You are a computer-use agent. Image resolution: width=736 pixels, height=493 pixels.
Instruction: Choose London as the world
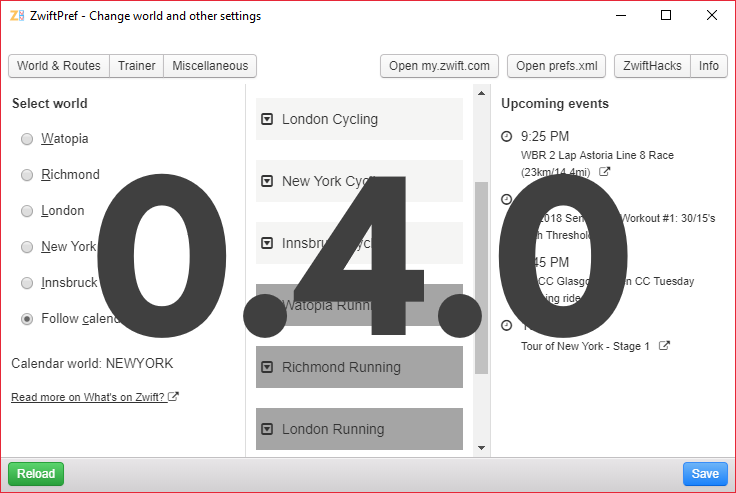pos(27,211)
